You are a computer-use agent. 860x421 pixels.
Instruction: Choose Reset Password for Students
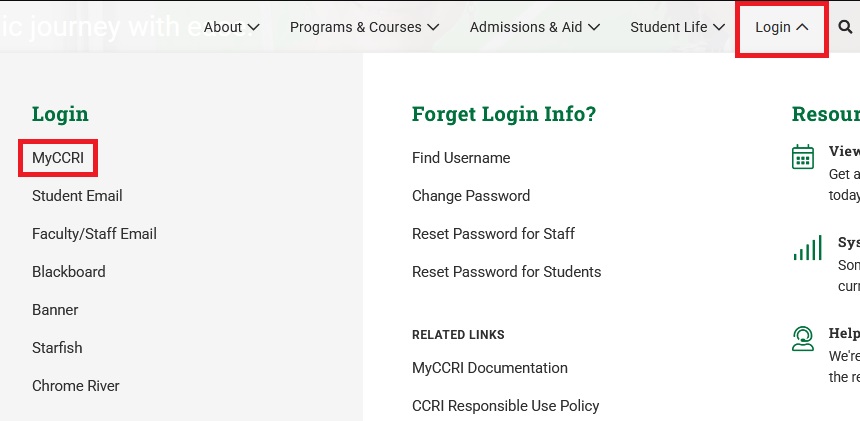pos(506,272)
